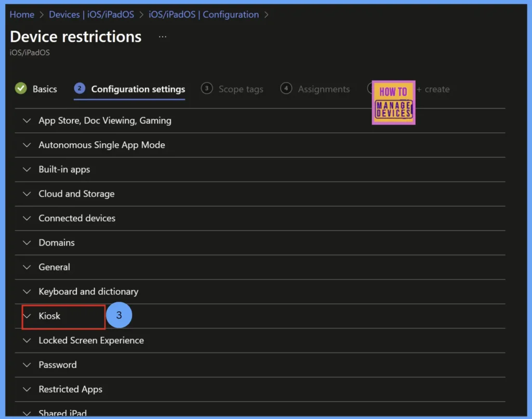This screenshot has height=419, width=532.
Task: Expand the Connected devices chevron
Action: (x=27, y=218)
